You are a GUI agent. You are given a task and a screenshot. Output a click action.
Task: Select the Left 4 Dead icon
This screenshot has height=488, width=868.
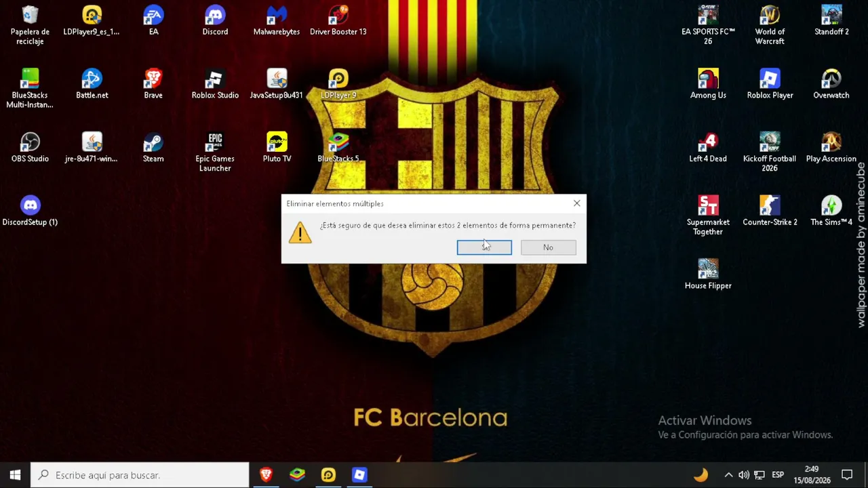point(708,148)
